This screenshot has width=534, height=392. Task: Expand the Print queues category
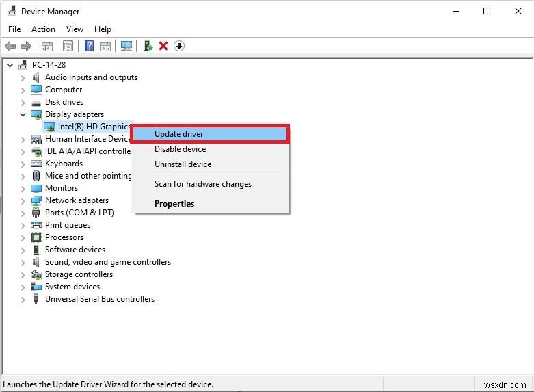click(23, 225)
